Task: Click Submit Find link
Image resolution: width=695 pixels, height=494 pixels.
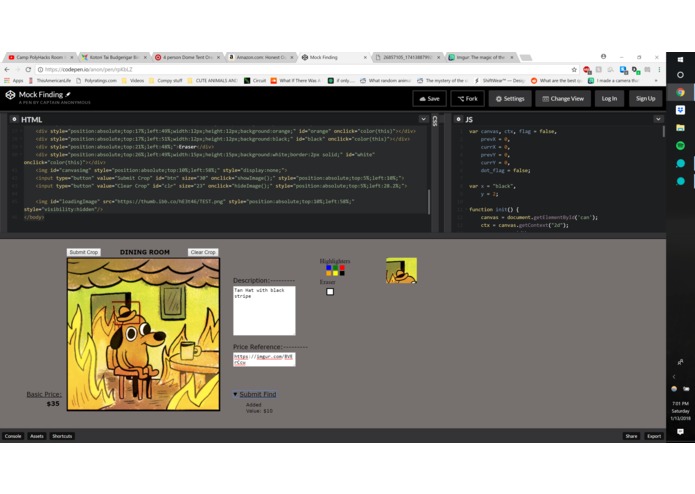Action: click(258, 394)
